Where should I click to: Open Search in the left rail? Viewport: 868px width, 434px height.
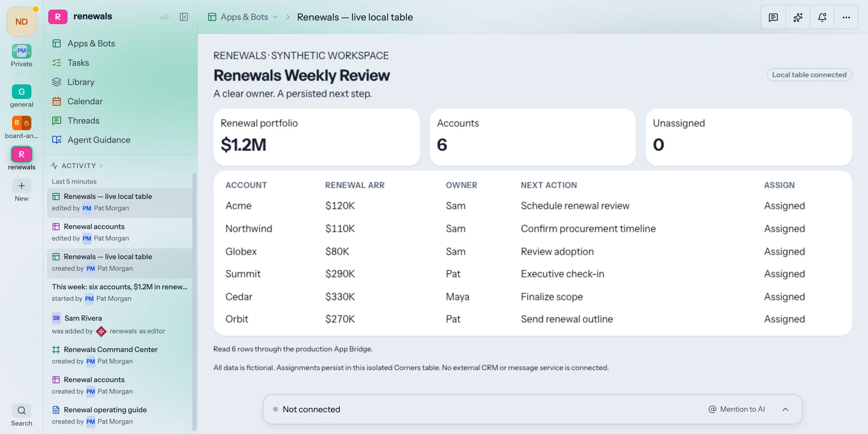coord(21,411)
